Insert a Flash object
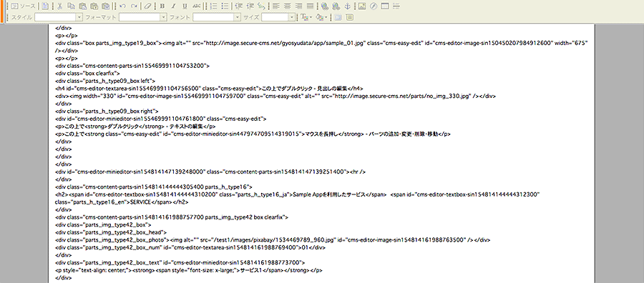The height and width of the screenshot is (283, 644). [374, 6]
